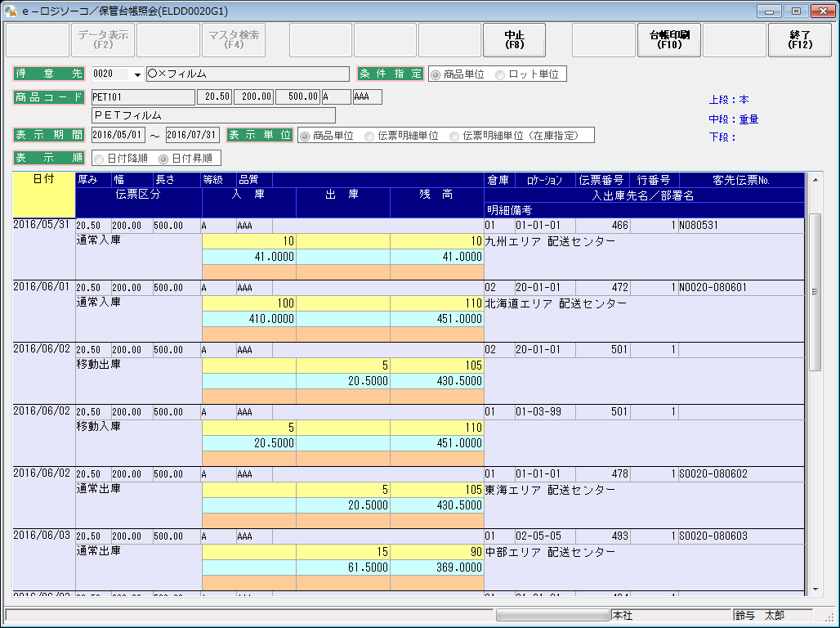Choose 伝票明細単位 display unit

point(370,136)
